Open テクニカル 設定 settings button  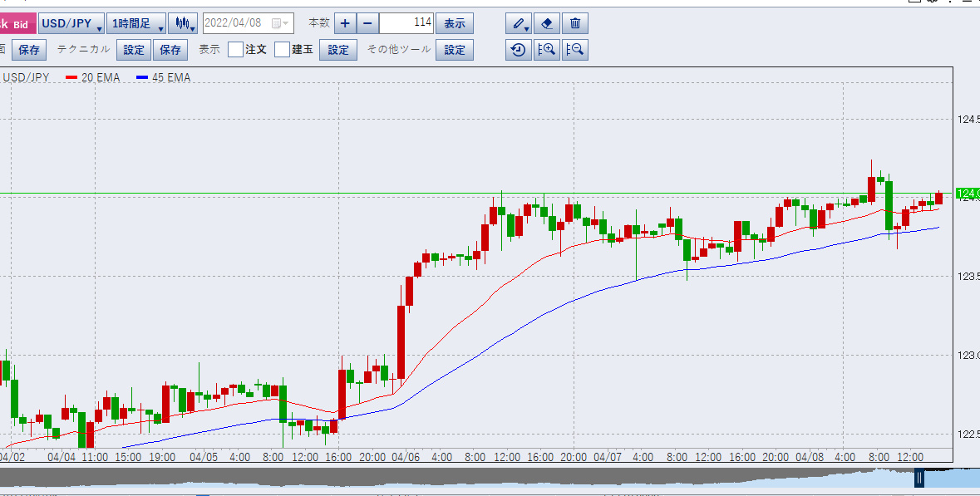pos(134,50)
